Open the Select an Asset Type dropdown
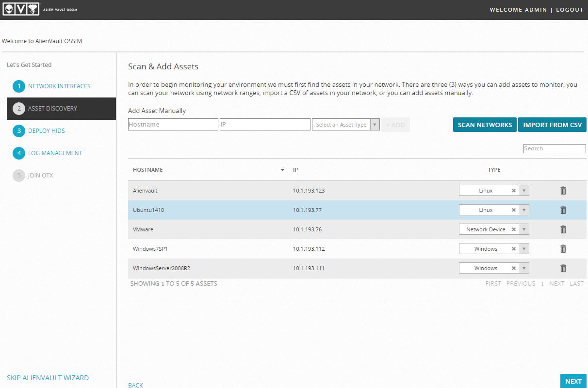The width and height of the screenshot is (588, 388). click(x=345, y=125)
